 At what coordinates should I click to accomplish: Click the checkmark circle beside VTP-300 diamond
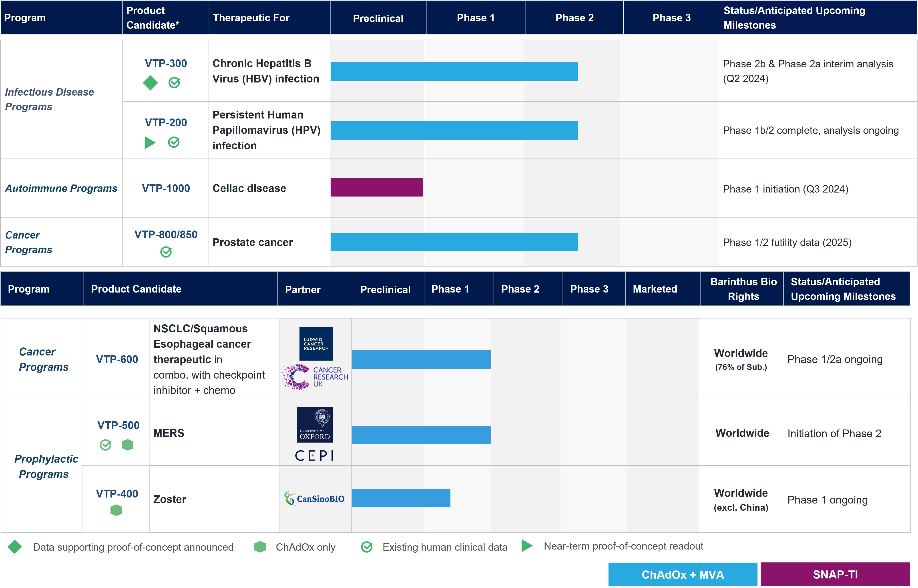pos(174,82)
